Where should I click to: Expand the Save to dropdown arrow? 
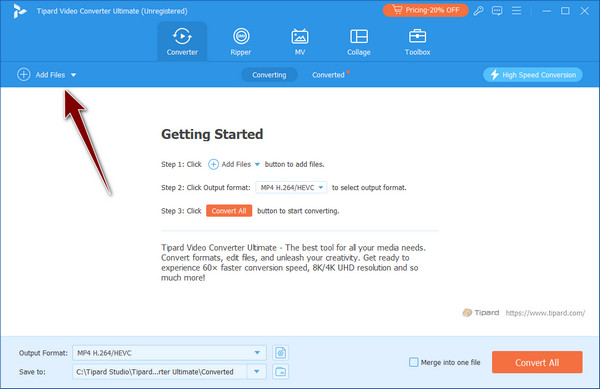coord(257,371)
